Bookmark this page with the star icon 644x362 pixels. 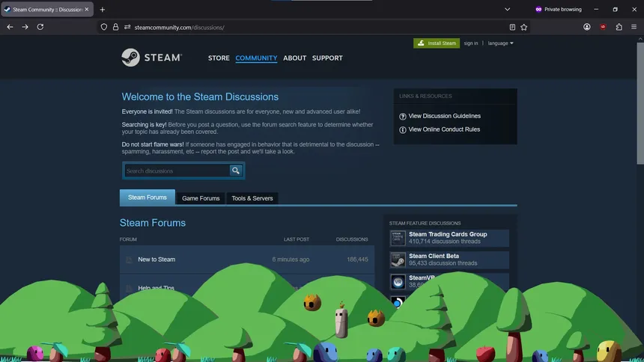(524, 27)
